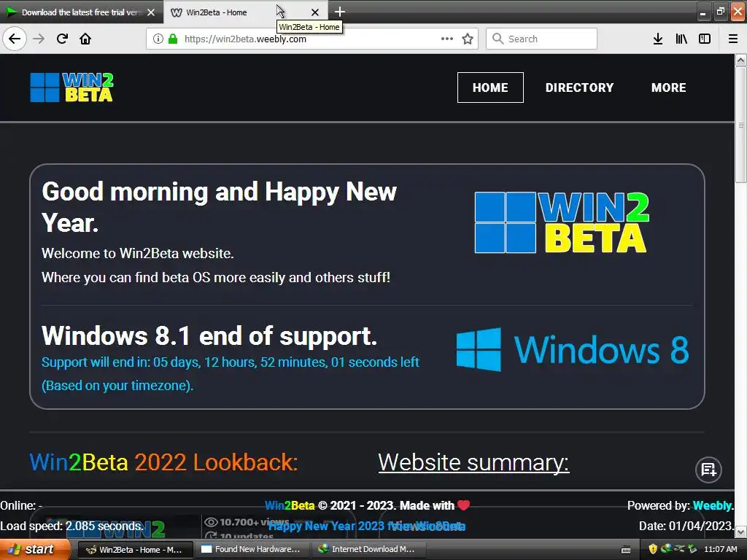
Task: Click the 'Win2Beta 2022 Lookback:' heading
Action: pos(163,462)
